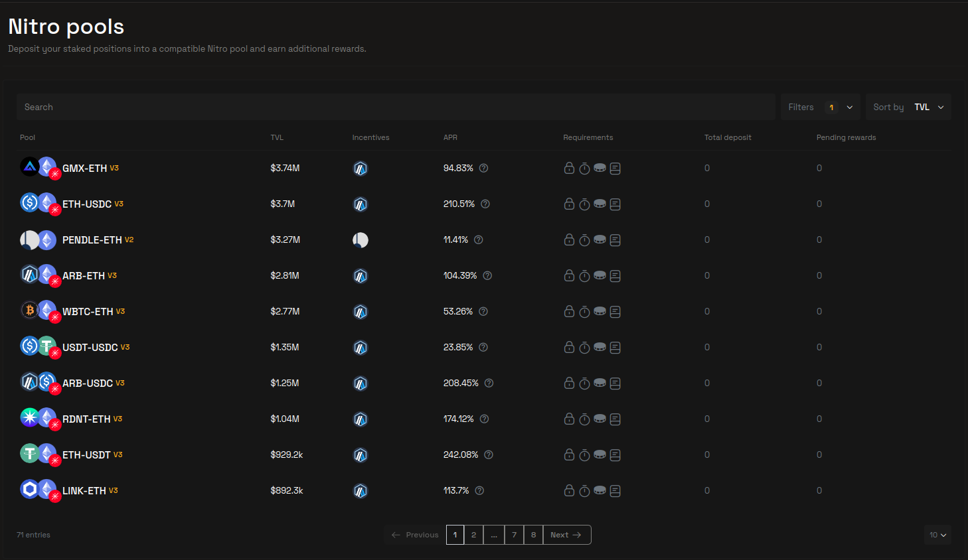Open the Filters dropdown

point(821,107)
